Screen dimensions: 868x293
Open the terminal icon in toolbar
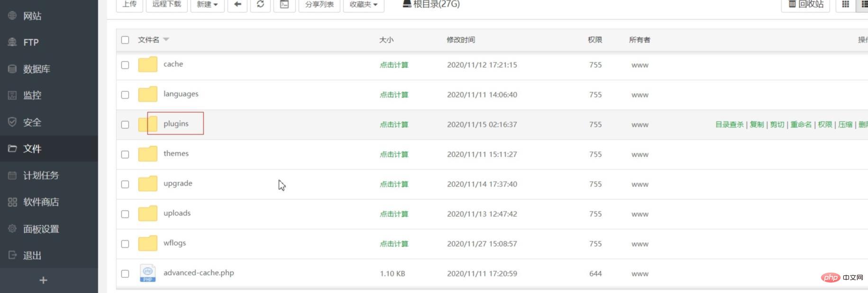(284, 5)
